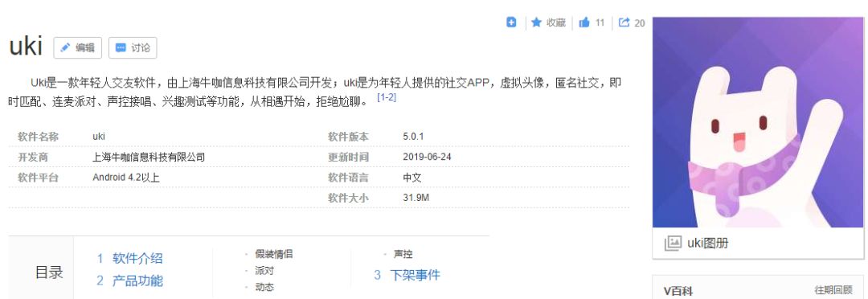Viewport: 868px width, 299px height.
Task: Click the 软件平台 field label
Action: click(38, 178)
